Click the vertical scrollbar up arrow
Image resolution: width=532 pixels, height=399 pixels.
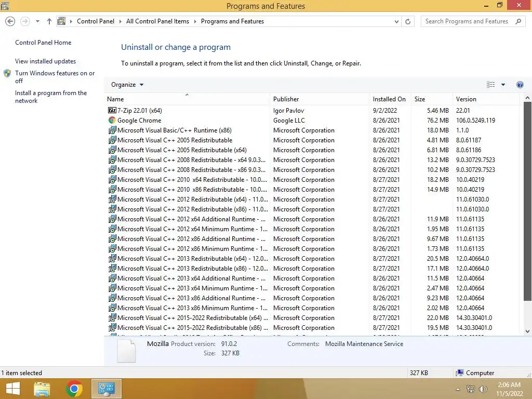pos(527,98)
